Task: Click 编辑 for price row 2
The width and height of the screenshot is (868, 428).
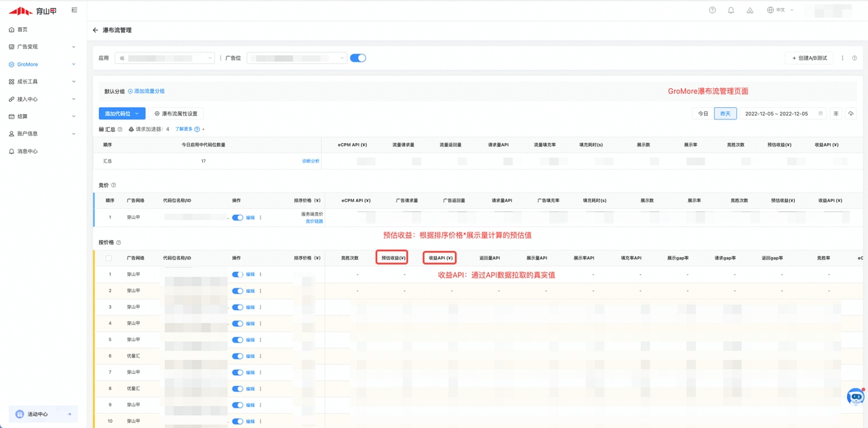Action: [x=250, y=291]
